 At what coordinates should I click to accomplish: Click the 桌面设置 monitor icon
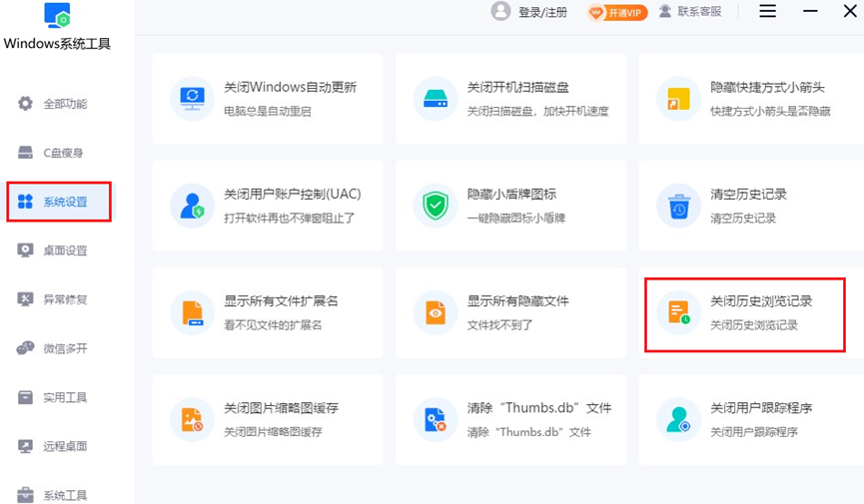[x=25, y=251]
